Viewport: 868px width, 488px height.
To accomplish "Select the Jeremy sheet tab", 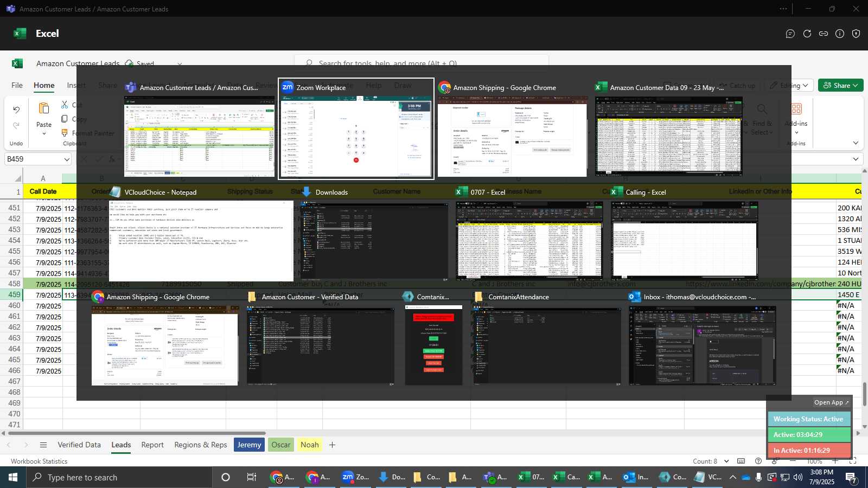I will click(x=249, y=445).
